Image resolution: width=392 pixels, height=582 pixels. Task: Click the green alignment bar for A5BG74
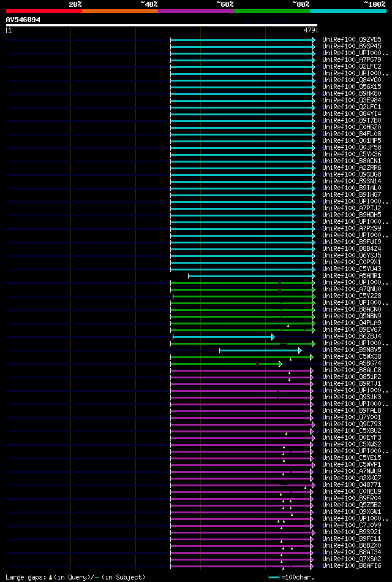pyautogui.click(x=225, y=364)
